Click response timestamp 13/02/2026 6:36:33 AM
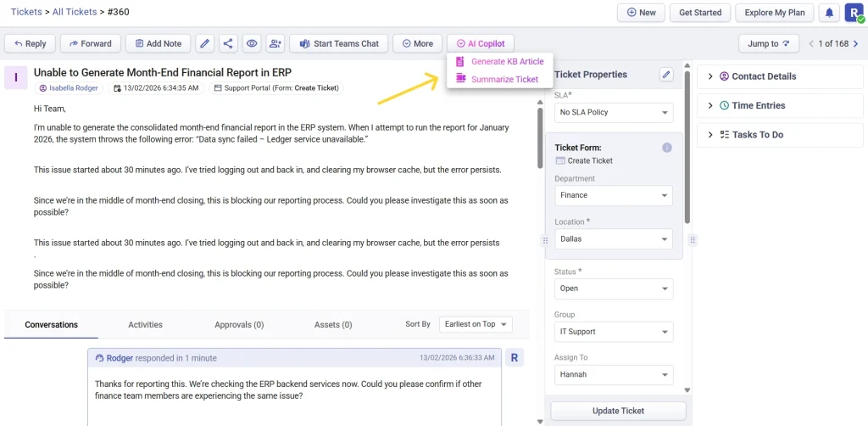Screen dimensions: 868x426 click(457, 358)
